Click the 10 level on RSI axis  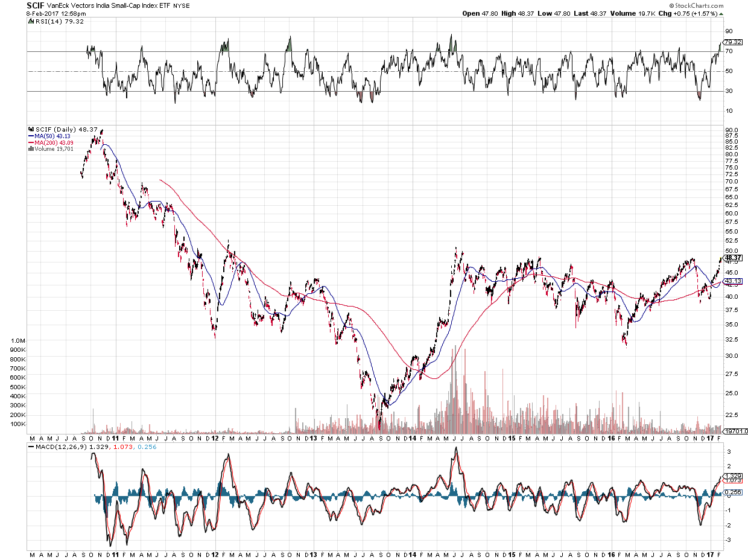[x=729, y=111]
